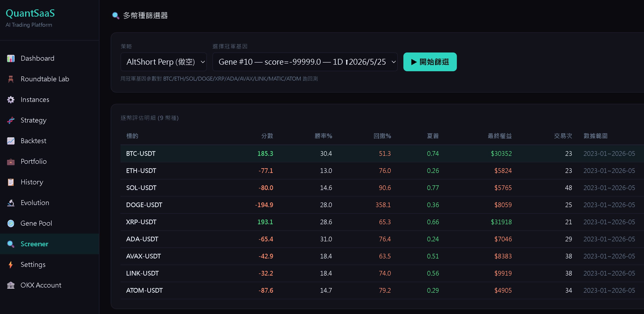Click the 回撤% column header

[382, 136]
